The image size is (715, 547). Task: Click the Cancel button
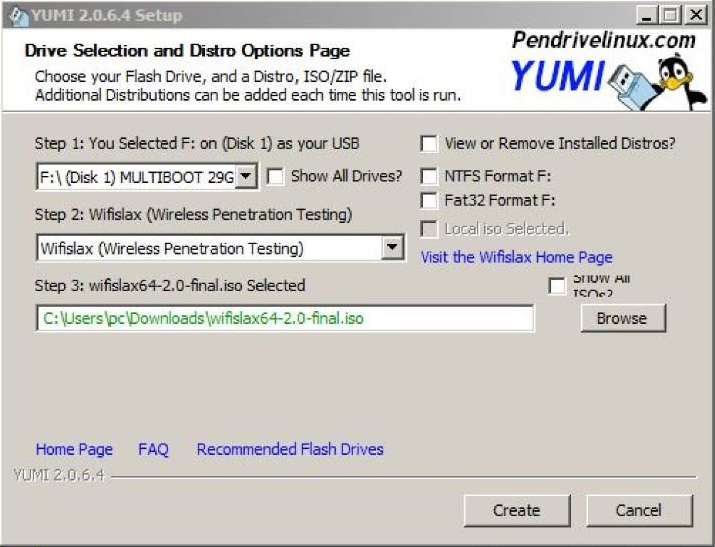point(638,510)
